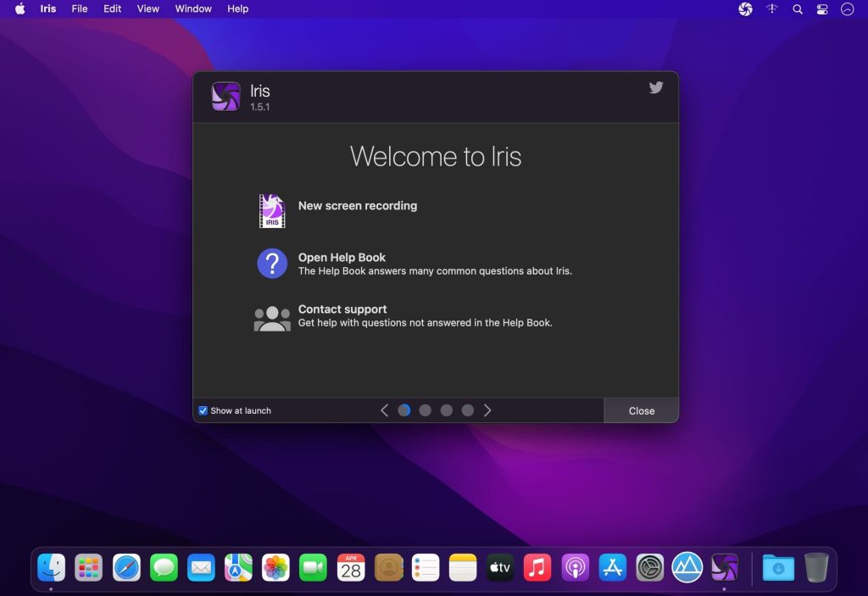Click the New screen recording film icon

point(272,211)
